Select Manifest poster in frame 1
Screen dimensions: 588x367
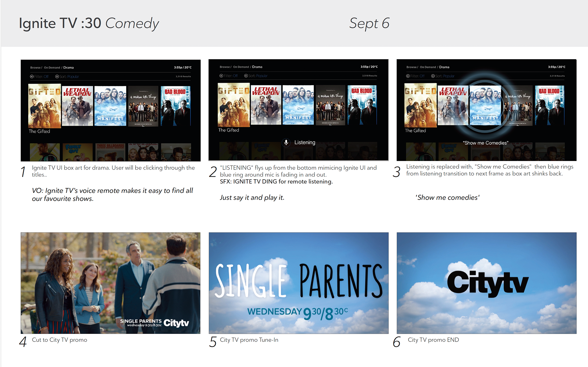pos(110,106)
